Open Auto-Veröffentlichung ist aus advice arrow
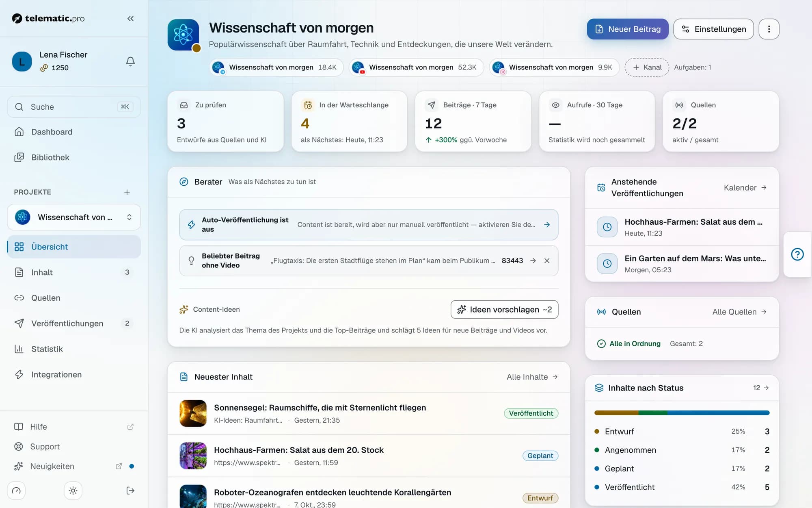The height and width of the screenshot is (508, 812). coord(547,225)
